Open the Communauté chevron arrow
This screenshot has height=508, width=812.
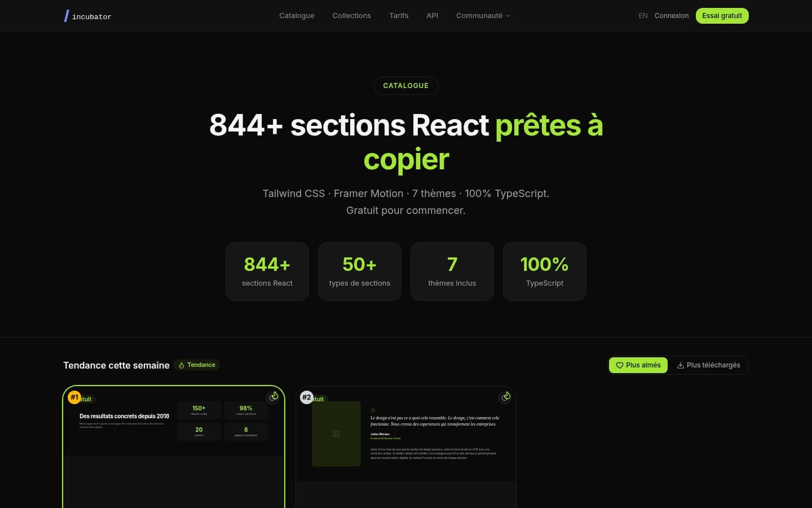pos(507,16)
